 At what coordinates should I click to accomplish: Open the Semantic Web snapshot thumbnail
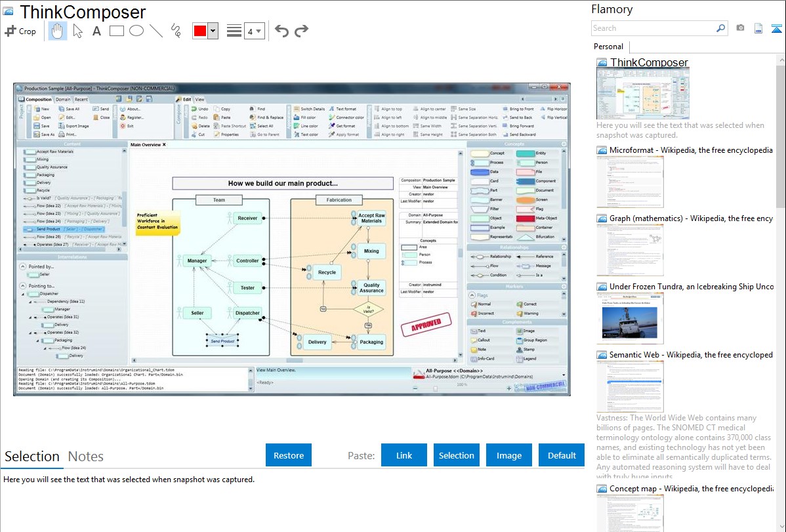pos(630,386)
